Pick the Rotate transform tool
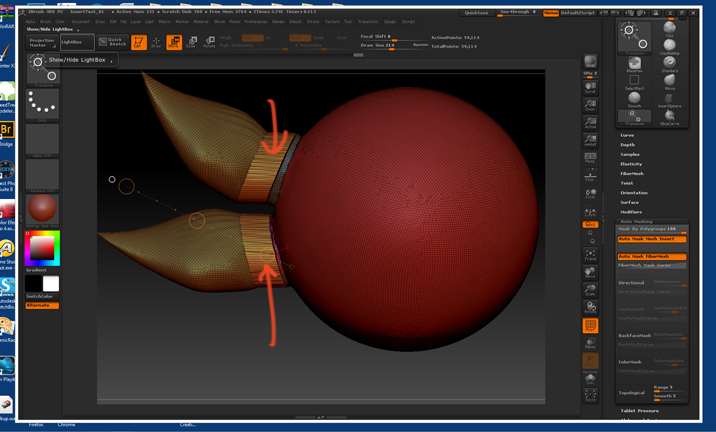 point(209,42)
